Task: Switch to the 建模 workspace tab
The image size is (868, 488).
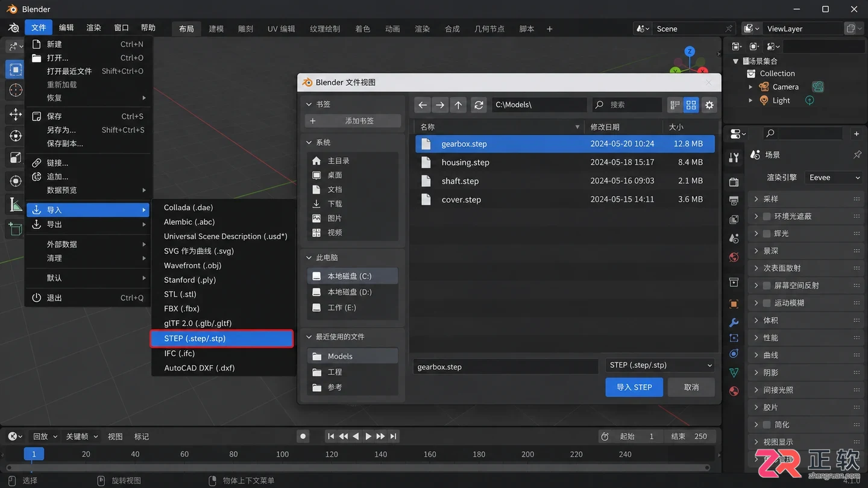Action: [216, 29]
